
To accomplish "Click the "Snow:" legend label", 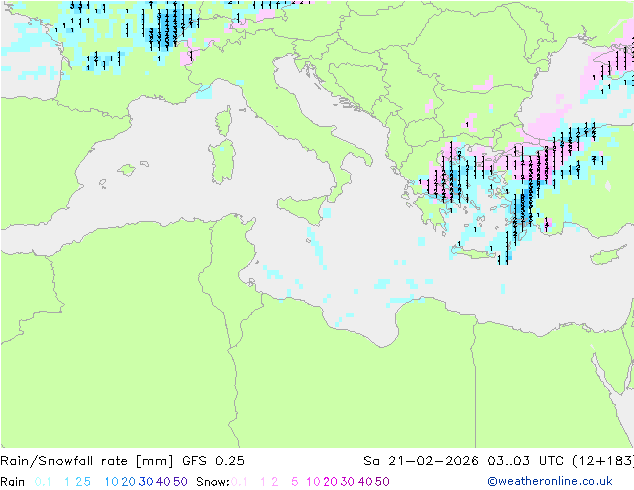I will (x=213, y=482).
